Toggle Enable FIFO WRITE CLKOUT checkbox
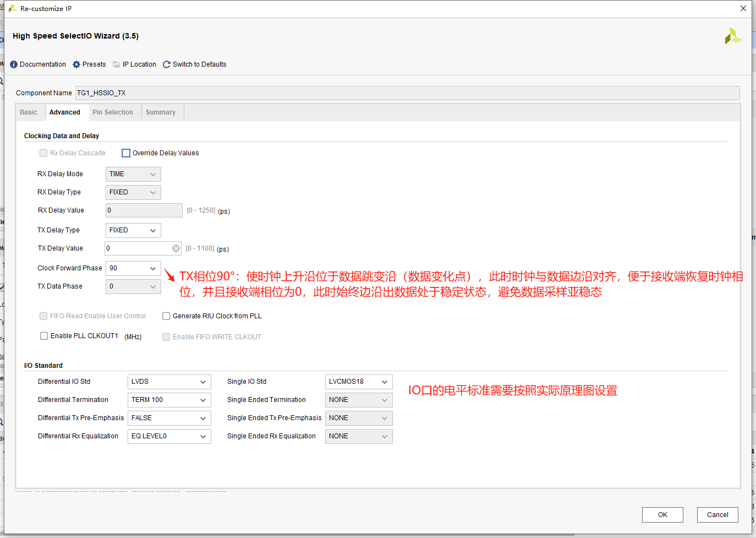Viewport: 756px width, 538px height. point(166,337)
